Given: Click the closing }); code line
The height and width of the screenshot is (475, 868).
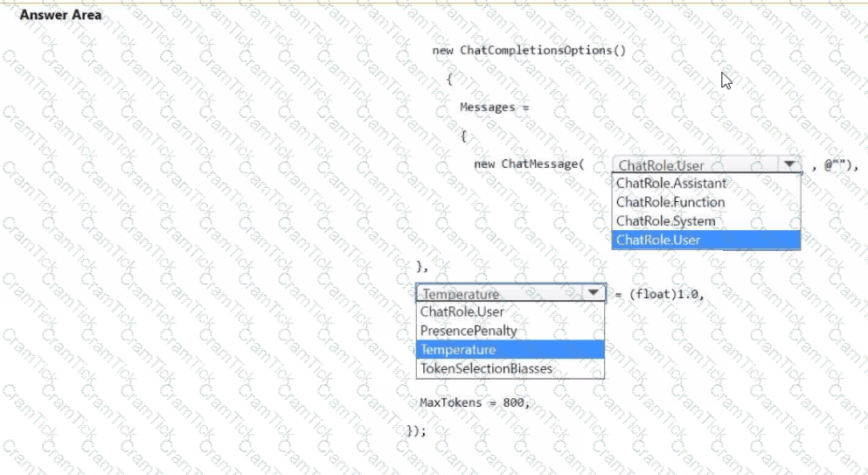Looking at the screenshot, I should pos(416,430).
